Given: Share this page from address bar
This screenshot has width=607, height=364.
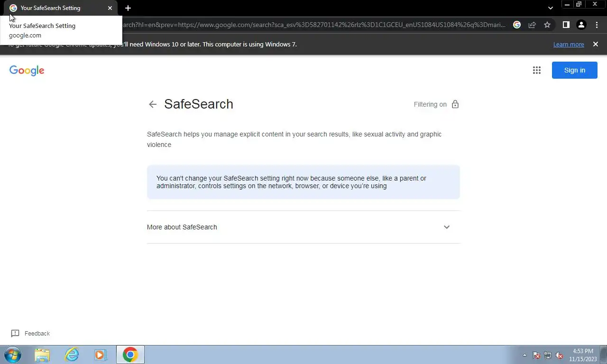Looking at the screenshot, I should point(532,25).
